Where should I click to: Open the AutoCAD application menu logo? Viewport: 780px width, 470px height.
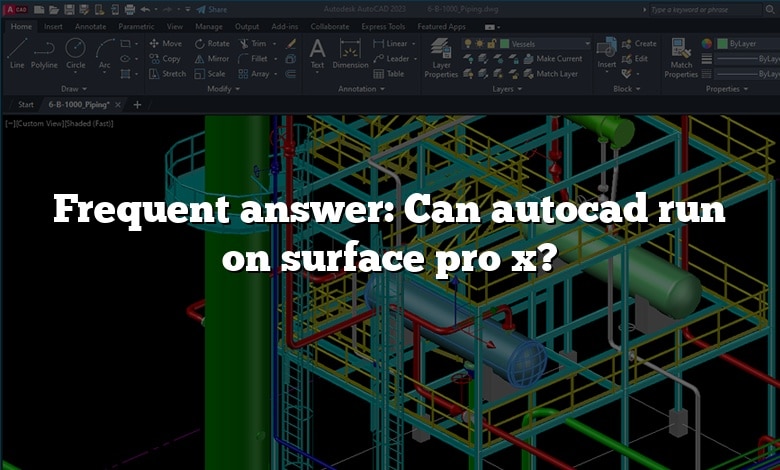click(17, 9)
